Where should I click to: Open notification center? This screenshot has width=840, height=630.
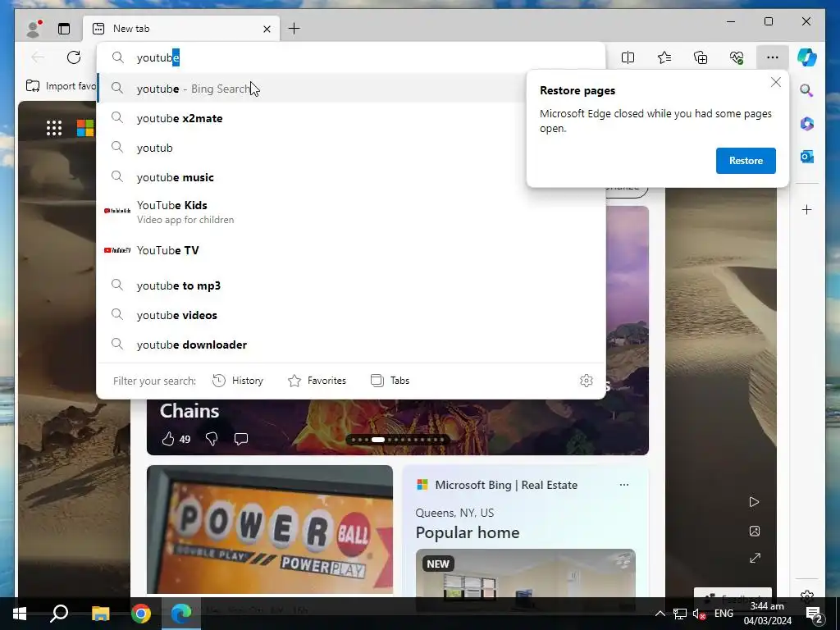pyautogui.click(x=815, y=614)
